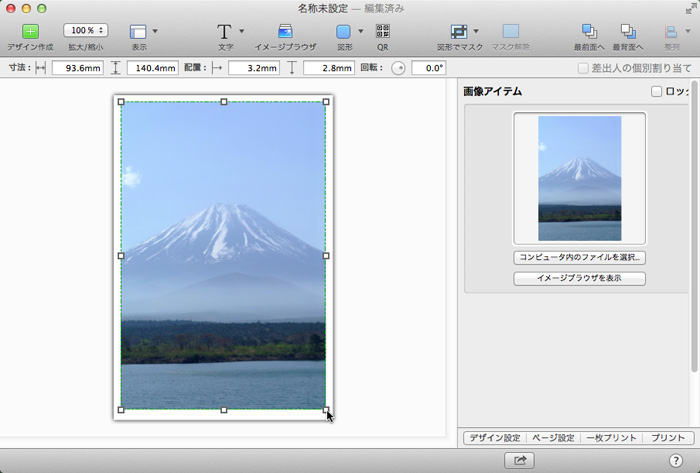
Task: Click イメージブラウザを表示 button
Action: click(579, 279)
